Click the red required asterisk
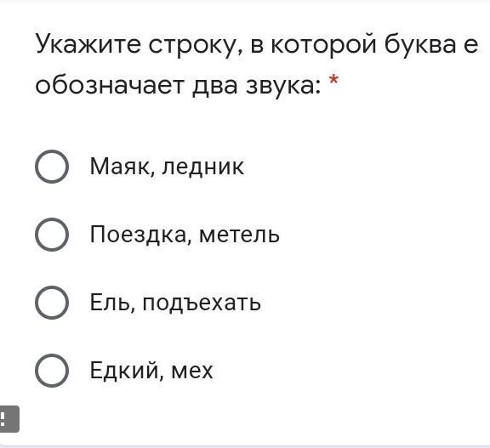The image size is (490, 448). click(333, 80)
